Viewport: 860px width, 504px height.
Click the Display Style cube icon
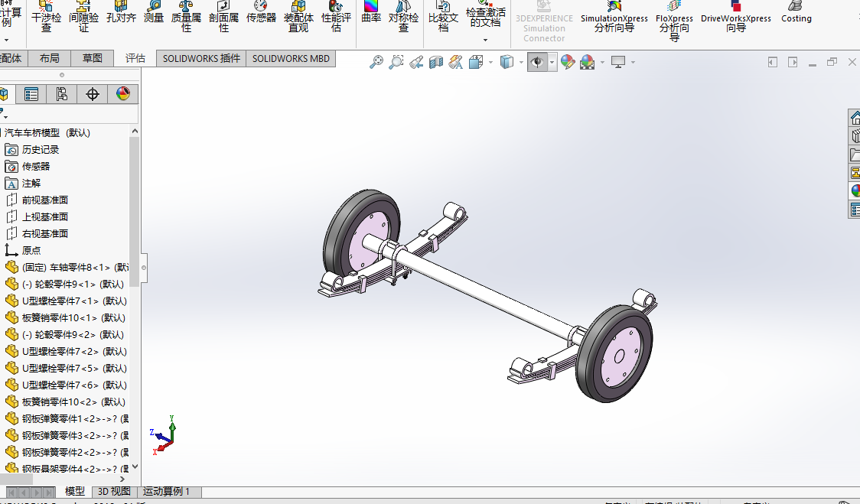(507, 62)
